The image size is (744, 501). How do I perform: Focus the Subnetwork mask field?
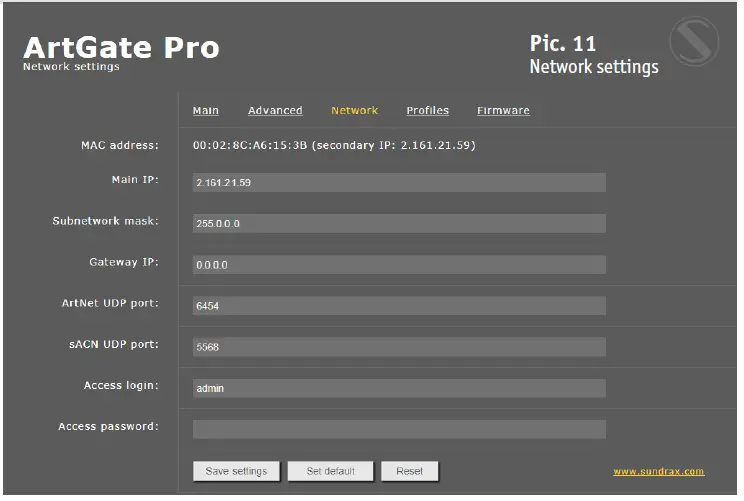tap(399, 223)
